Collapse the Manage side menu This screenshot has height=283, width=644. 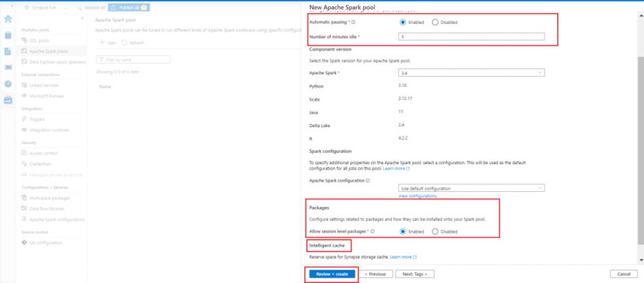82,18
